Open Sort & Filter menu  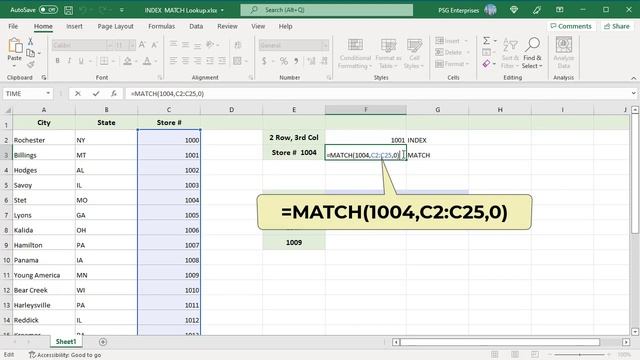510,54
